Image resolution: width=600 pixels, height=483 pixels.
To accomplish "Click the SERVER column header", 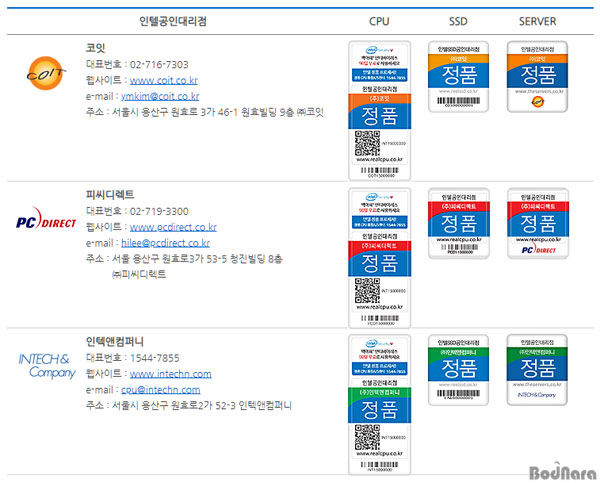I will pos(537,21).
